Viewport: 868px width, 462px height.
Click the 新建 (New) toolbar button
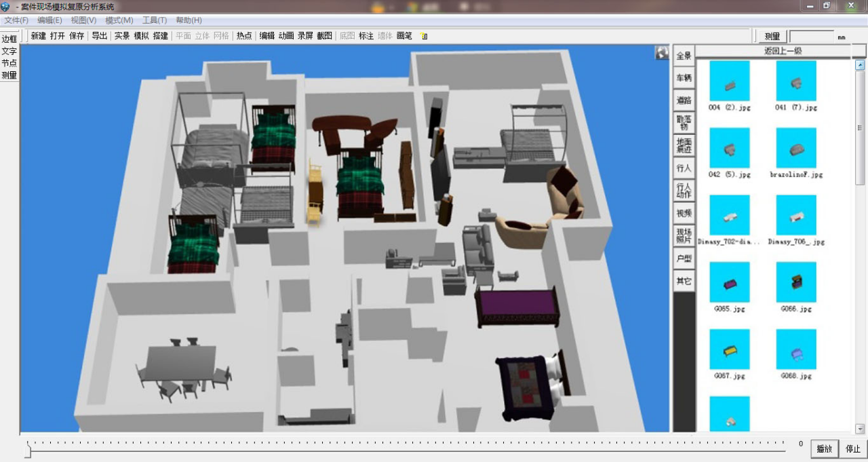coord(39,36)
